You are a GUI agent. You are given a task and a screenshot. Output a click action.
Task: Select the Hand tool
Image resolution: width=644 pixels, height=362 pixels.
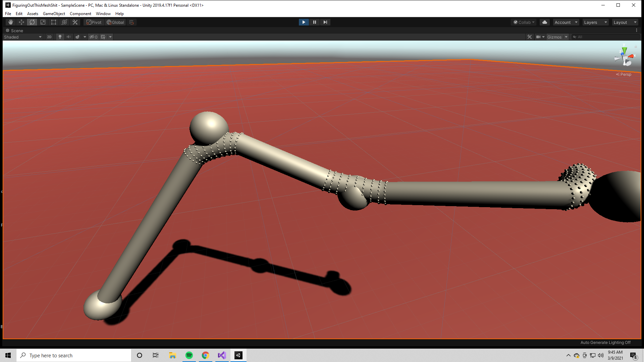[x=10, y=22]
